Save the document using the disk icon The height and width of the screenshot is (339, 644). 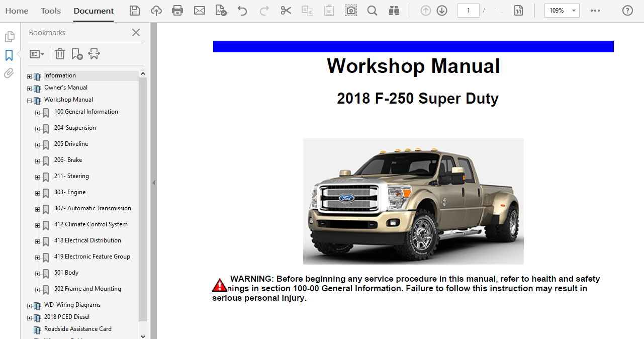click(134, 10)
